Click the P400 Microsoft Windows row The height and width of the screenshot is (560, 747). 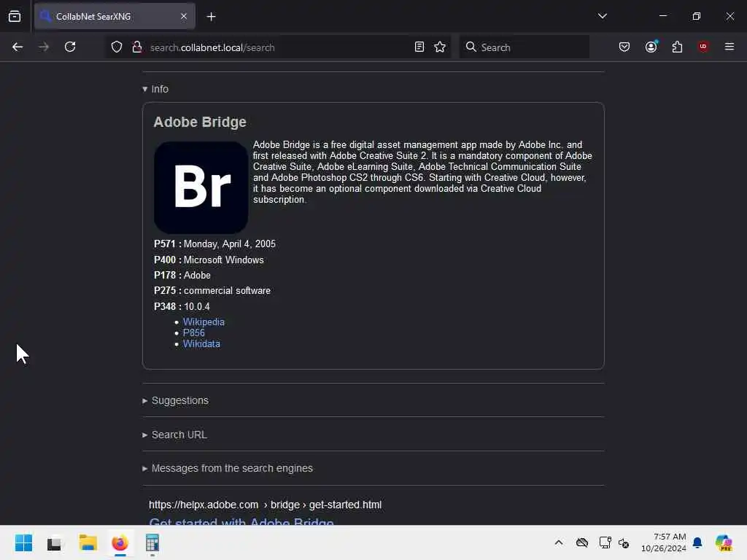pyautogui.click(x=209, y=260)
